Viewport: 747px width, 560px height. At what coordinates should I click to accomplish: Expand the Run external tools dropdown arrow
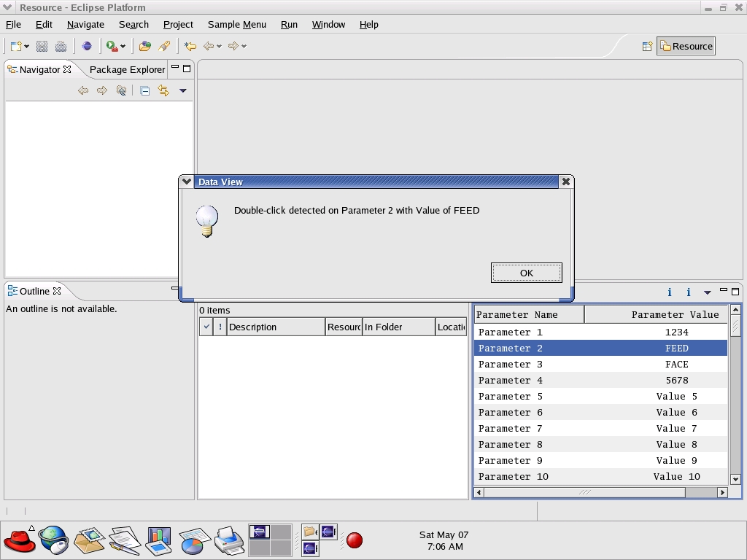click(x=123, y=47)
